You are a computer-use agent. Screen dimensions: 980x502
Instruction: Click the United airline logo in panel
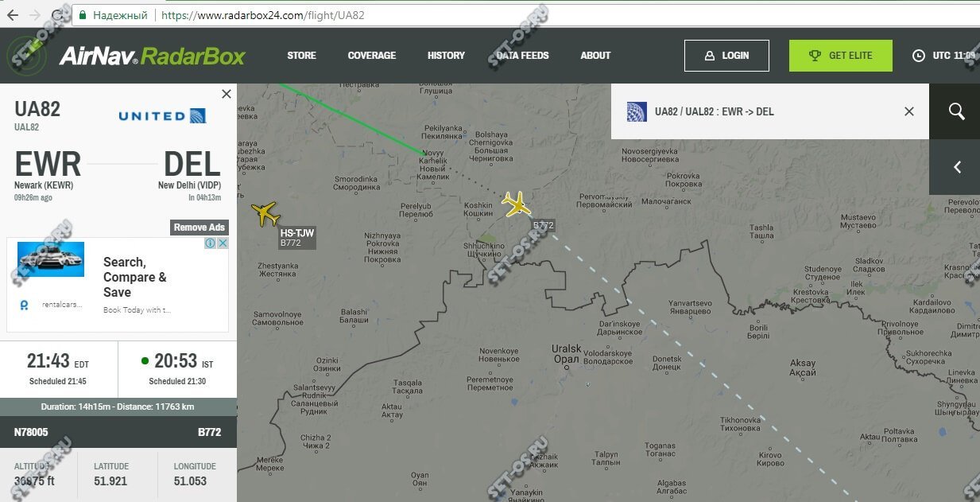pos(162,116)
